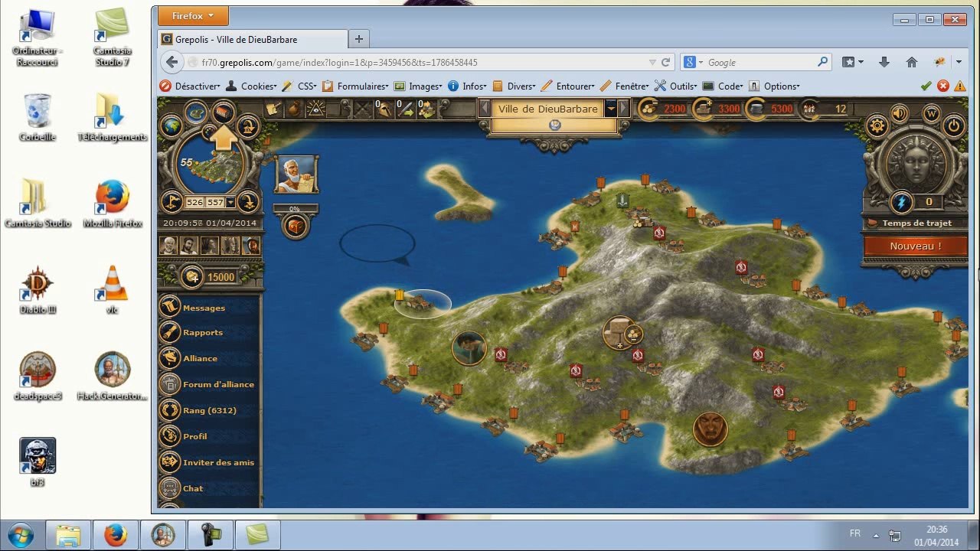Click the population 12 indicator
This screenshot has height=551, width=980.
point(825,109)
